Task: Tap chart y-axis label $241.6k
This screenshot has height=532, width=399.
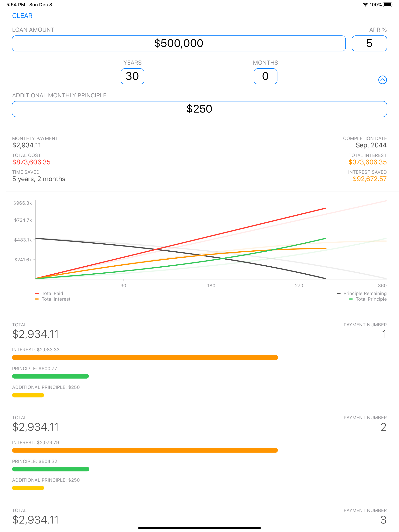Action: click(x=23, y=260)
